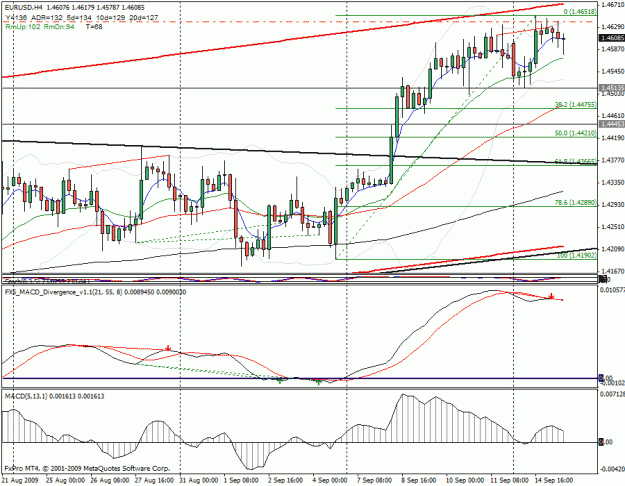Click price axis value 1.45870
Image resolution: width=625 pixels, height=486 pixels.
pos(614,49)
